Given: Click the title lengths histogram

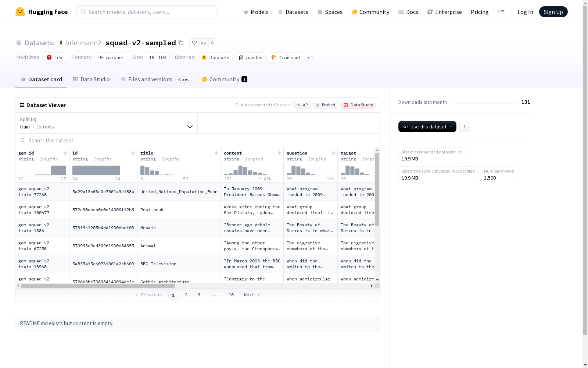Looking at the screenshot, I should [164, 170].
